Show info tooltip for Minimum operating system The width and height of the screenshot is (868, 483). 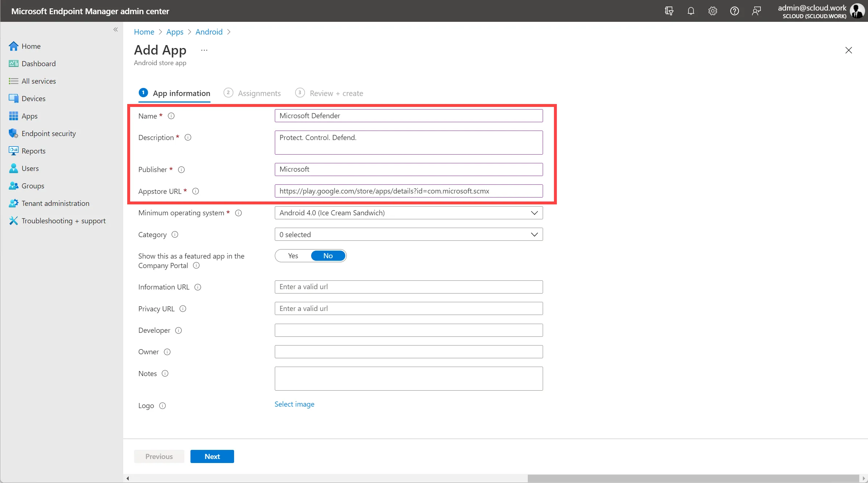tap(238, 213)
